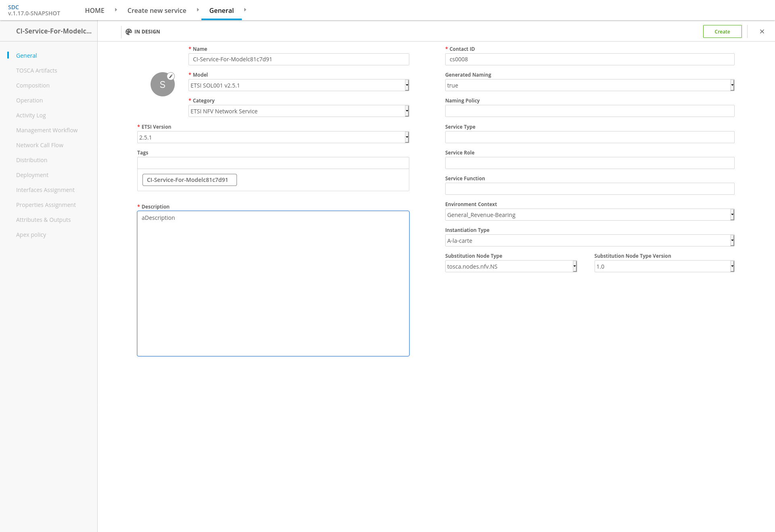Click the CI-Service-For-Modelc81c7d91 tag chip
The width and height of the screenshot is (775, 532).
[189, 180]
